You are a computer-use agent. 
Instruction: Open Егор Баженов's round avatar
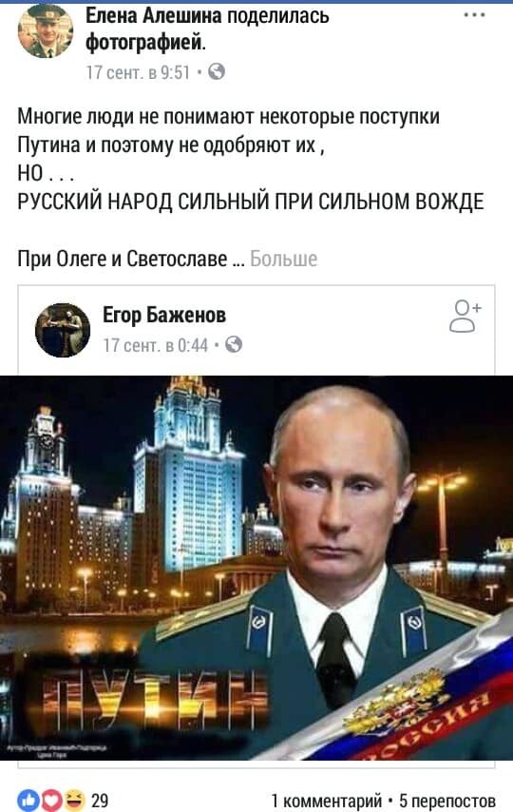[62, 330]
